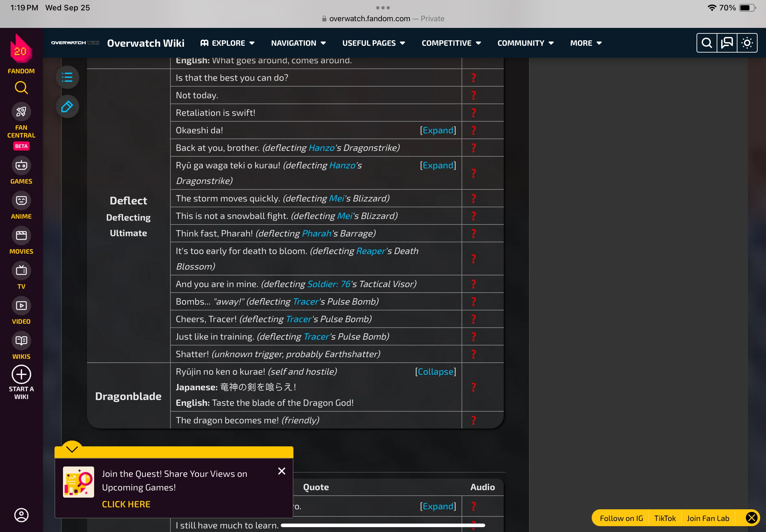Image resolution: width=766 pixels, height=532 pixels.
Task: Expand the 'Ryū ga waga teki o kurau!' translation
Action: pos(438,165)
